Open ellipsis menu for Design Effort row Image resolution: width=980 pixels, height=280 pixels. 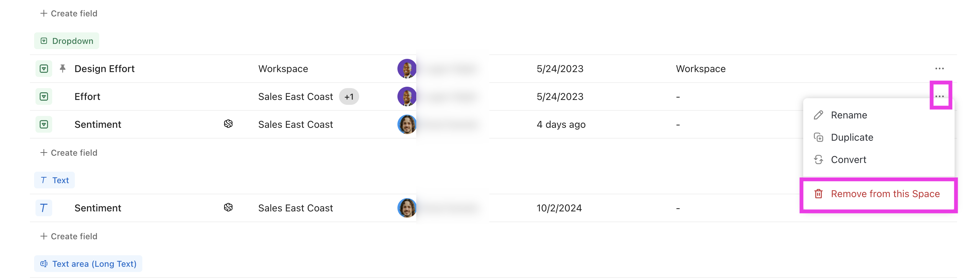click(939, 69)
